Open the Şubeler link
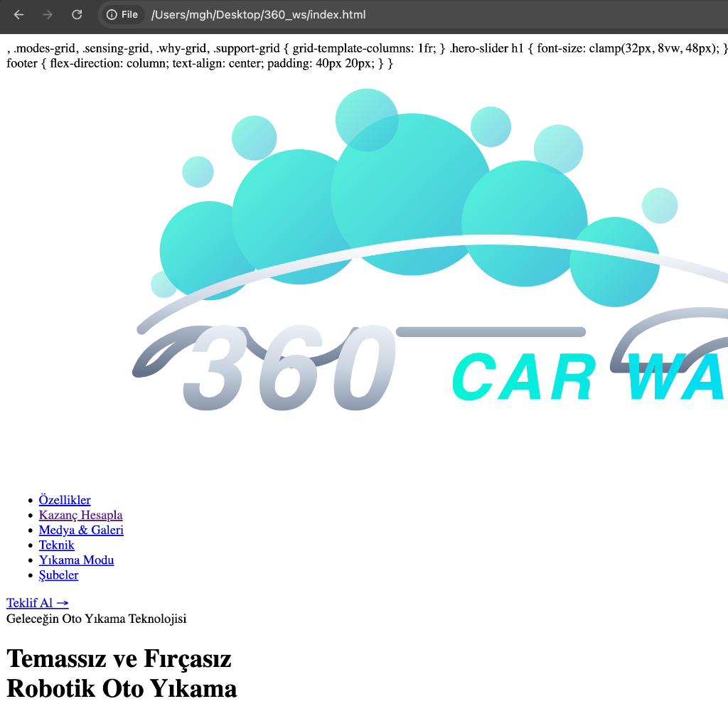 point(58,575)
